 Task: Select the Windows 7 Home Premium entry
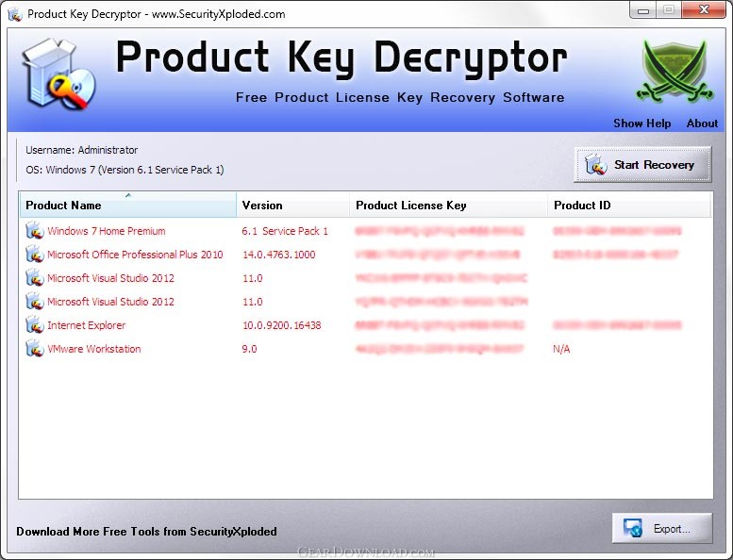[106, 231]
